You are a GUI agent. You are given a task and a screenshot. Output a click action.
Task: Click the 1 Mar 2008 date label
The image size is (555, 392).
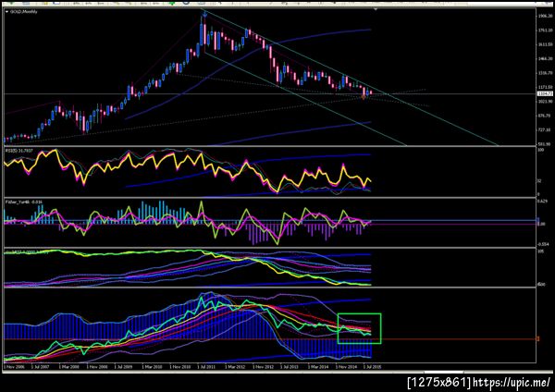[69, 367]
